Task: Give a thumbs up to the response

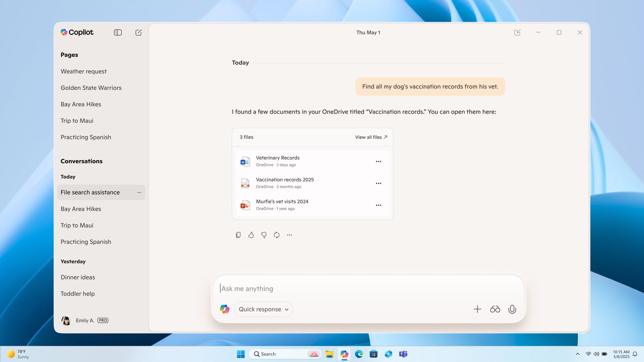Action: (251, 235)
